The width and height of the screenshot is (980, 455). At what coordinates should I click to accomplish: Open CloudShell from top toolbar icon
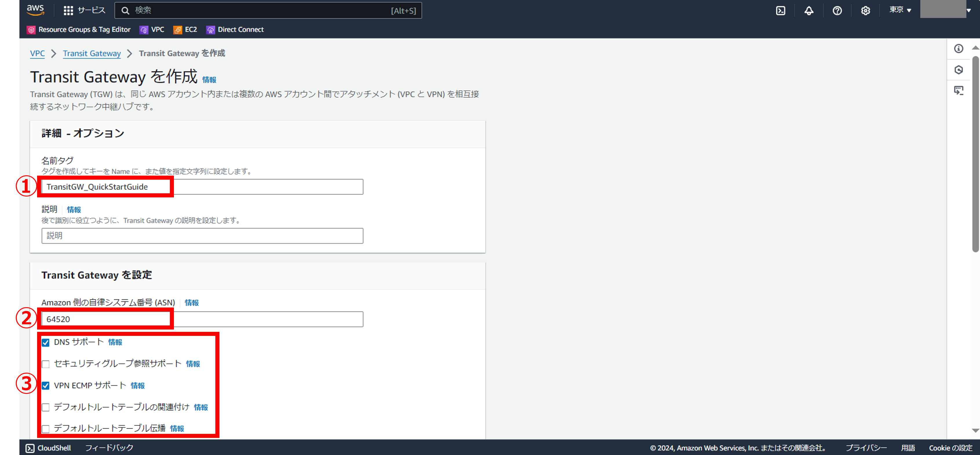point(780,11)
